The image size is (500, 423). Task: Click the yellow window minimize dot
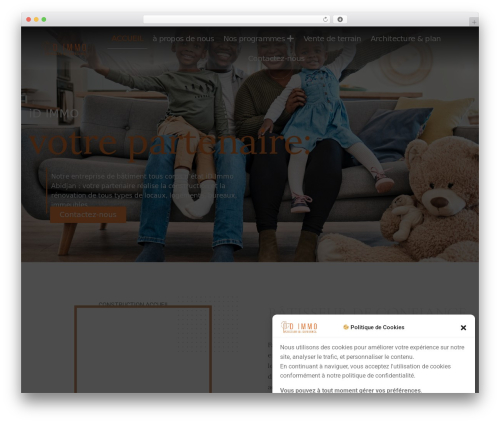pos(36,20)
